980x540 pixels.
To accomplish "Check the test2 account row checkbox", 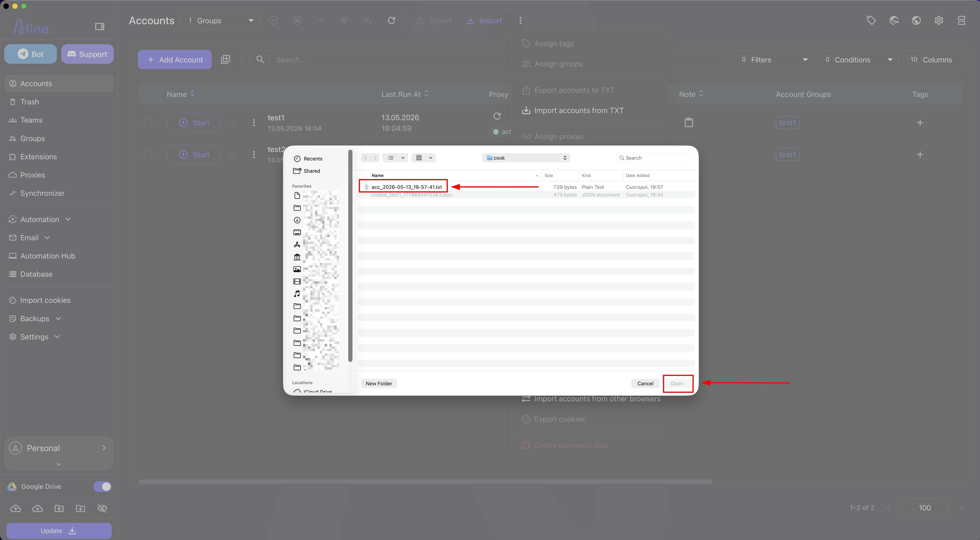I will (x=148, y=154).
